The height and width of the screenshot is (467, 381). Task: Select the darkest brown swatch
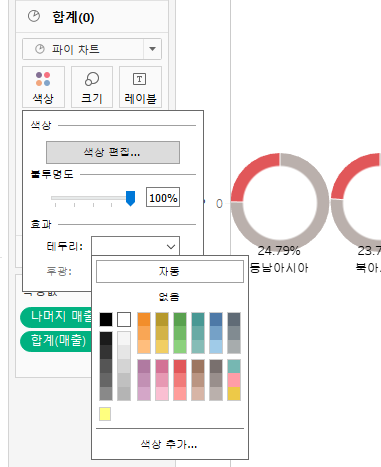click(x=198, y=366)
